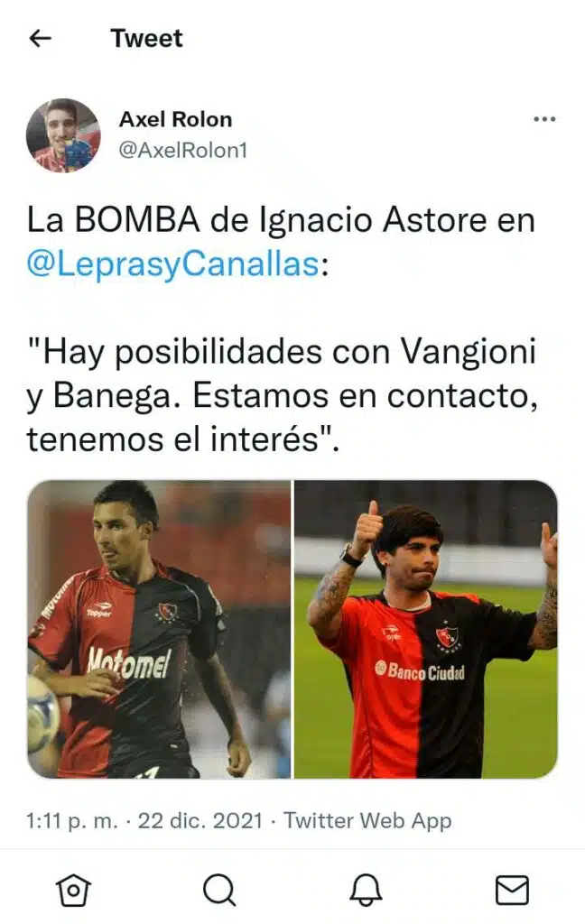Open the @LeprasyCanallas mention link
The image size is (585, 924).
point(172,264)
